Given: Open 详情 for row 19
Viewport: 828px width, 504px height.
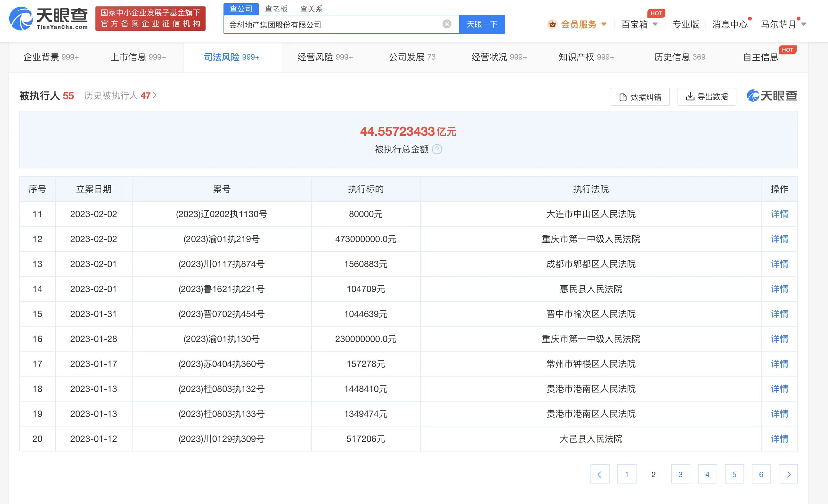Looking at the screenshot, I should click(779, 414).
